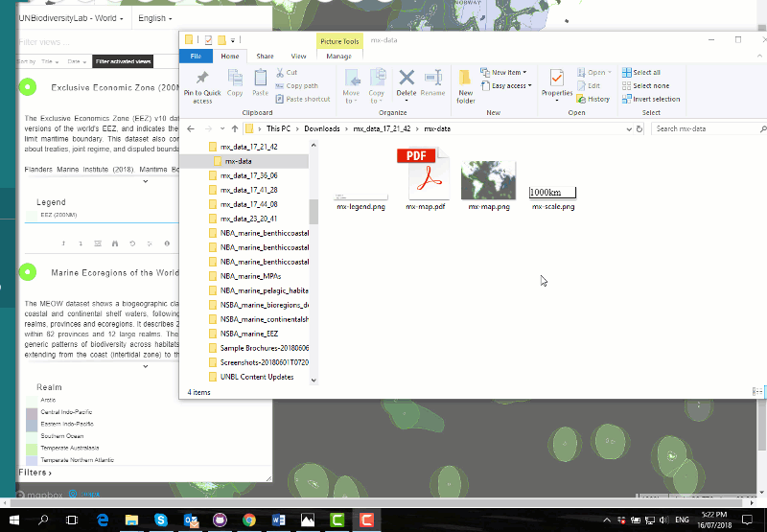Switch to the Home ribbon tab
Viewport: 767px width, 532px height.
[229, 57]
